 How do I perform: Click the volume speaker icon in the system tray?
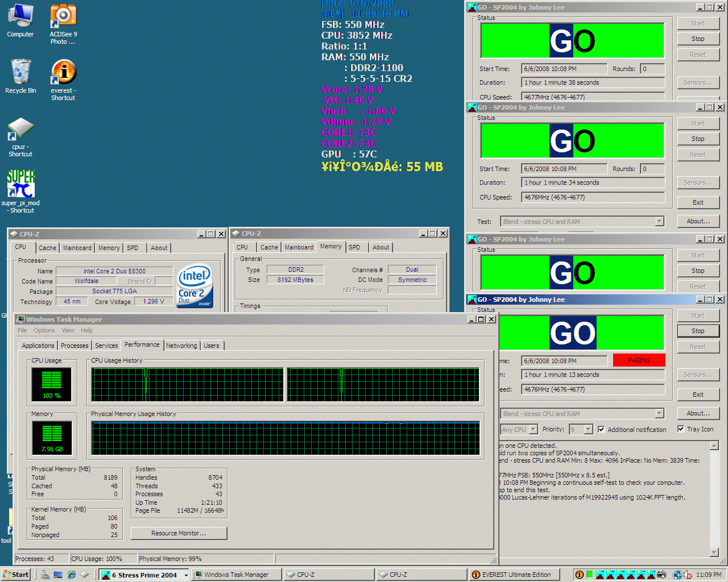click(688, 575)
